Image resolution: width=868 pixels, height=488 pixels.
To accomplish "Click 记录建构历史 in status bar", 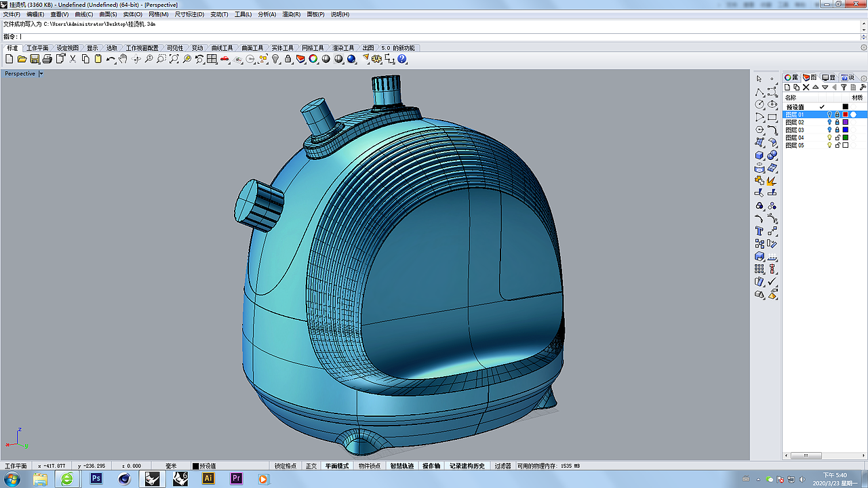I will (468, 466).
